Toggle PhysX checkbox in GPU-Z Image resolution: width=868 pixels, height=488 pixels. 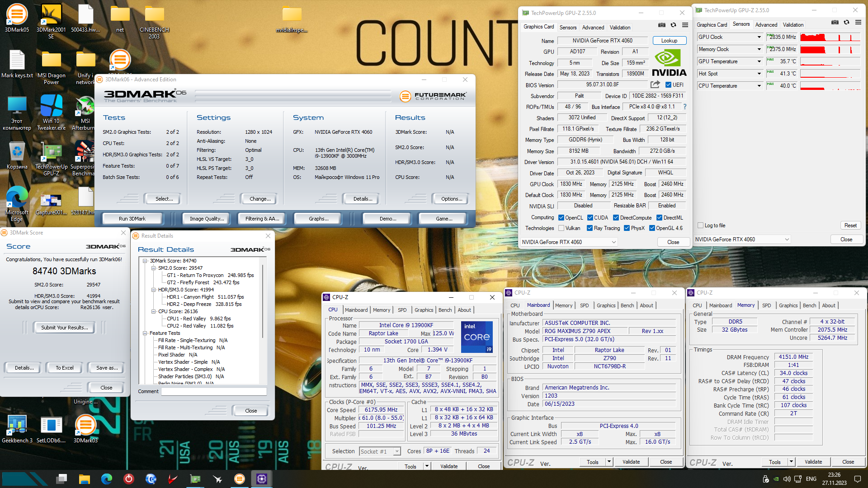(627, 228)
